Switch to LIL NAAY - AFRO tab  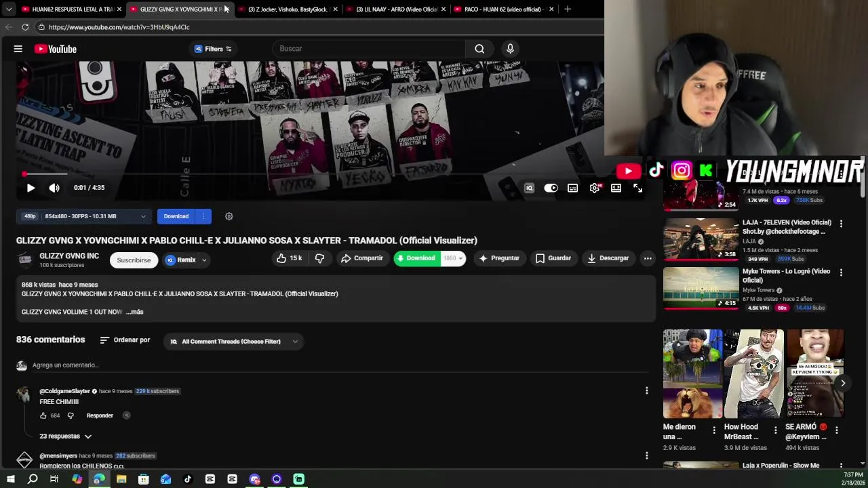(x=396, y=9)
